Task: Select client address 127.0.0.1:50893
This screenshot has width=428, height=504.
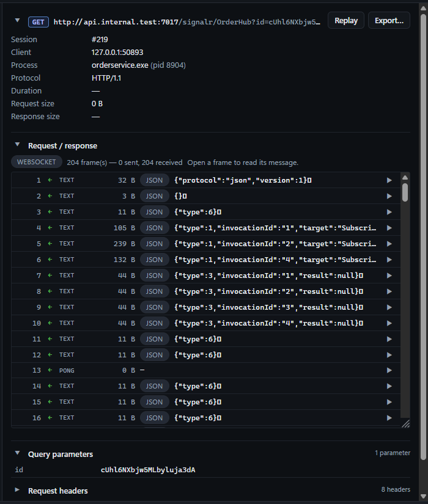Action: tap(117, 53)
